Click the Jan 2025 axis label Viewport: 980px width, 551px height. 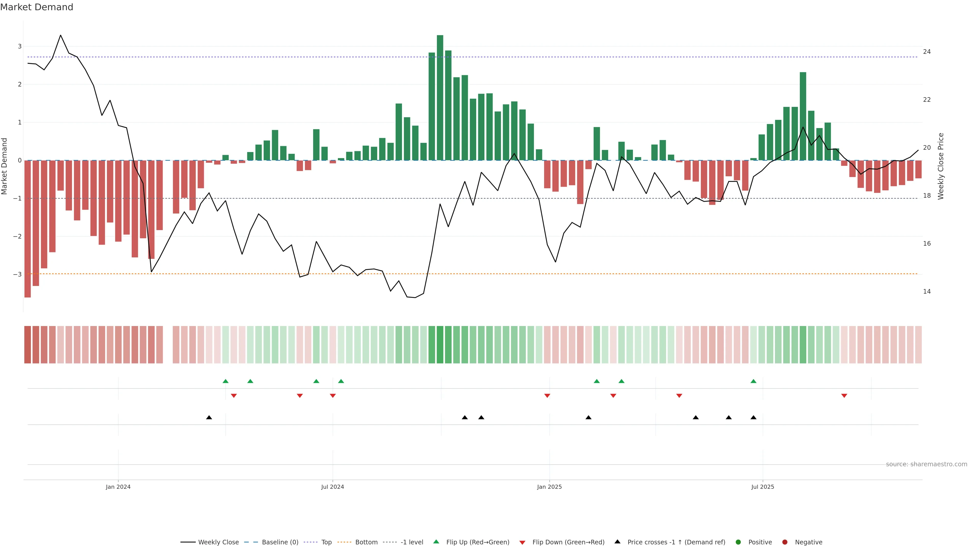549,487
